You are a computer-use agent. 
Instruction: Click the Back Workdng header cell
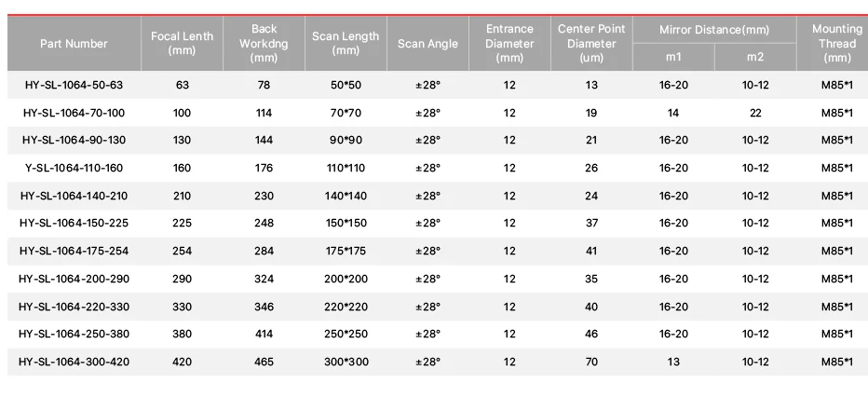coord(264,43)
